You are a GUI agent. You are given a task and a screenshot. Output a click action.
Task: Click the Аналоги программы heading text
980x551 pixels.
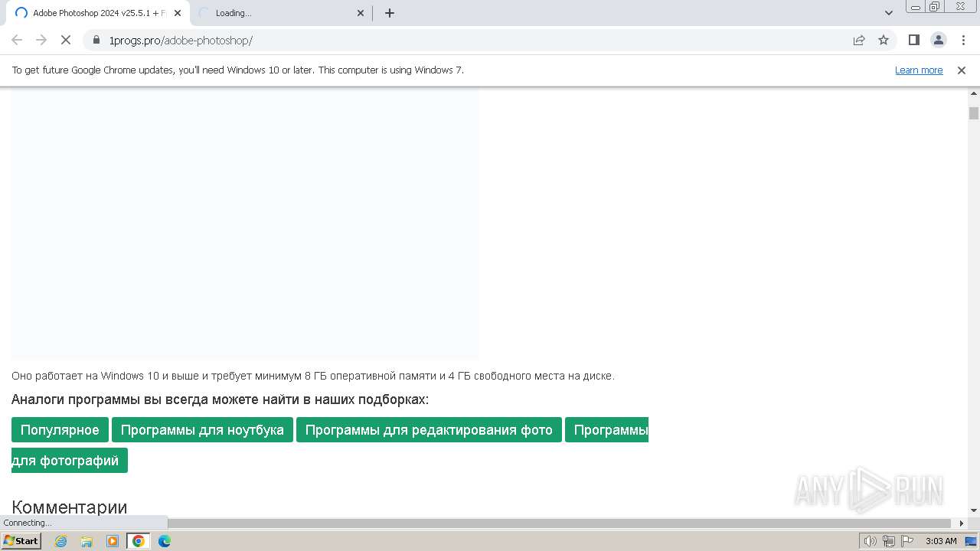tap(220, 399)
